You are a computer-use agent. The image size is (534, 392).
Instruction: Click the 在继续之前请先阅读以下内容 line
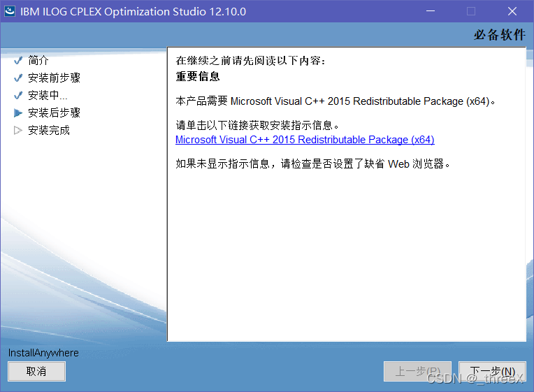[x=251, y=61]
